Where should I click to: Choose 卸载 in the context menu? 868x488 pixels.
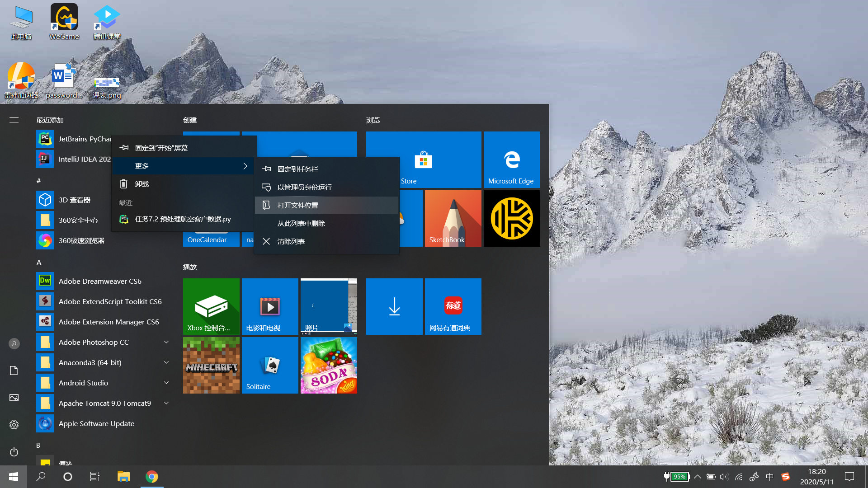click(184, 184)
